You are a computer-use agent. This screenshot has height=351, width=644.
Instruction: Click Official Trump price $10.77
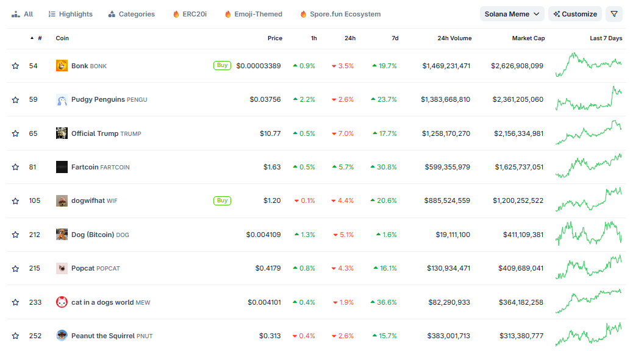(270, 133)
